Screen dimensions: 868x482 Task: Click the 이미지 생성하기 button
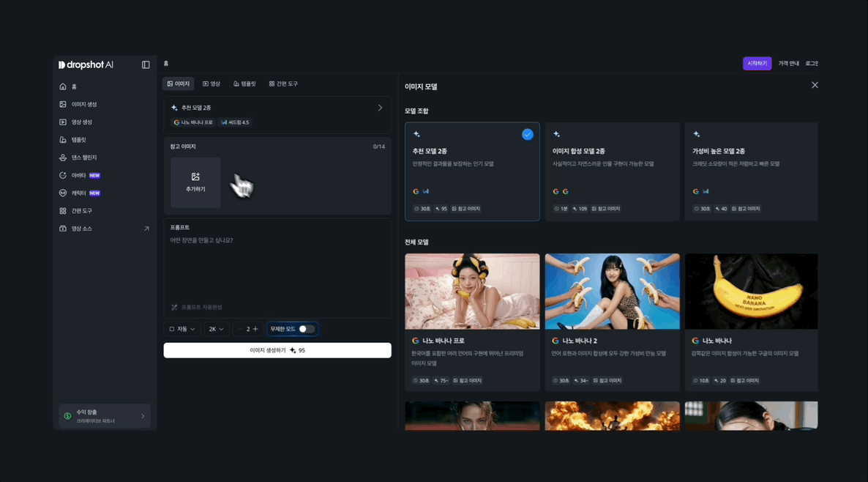277,350
